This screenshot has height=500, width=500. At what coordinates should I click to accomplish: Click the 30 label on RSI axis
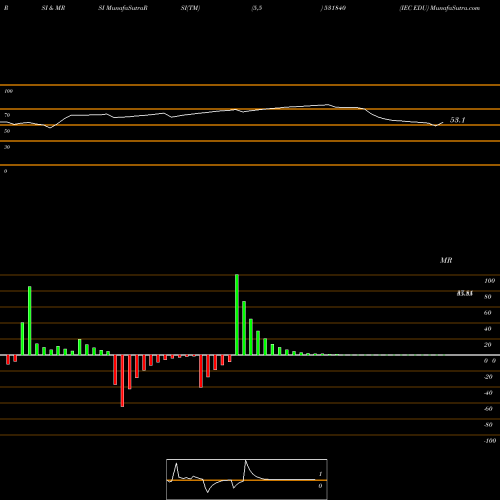coord(7,147)
